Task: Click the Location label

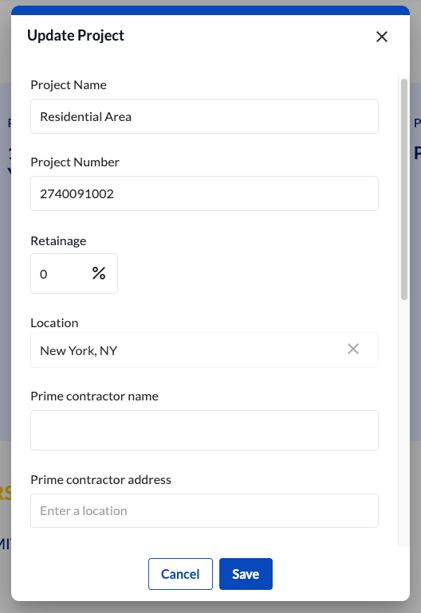Action: [x=54, y=323]
